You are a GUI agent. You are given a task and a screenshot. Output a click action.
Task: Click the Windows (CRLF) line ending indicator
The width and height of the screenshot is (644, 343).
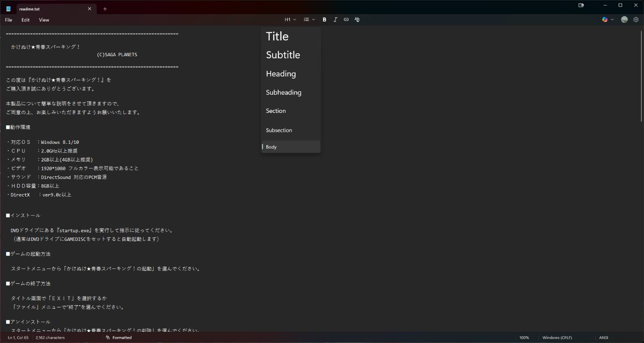point(557,338)
